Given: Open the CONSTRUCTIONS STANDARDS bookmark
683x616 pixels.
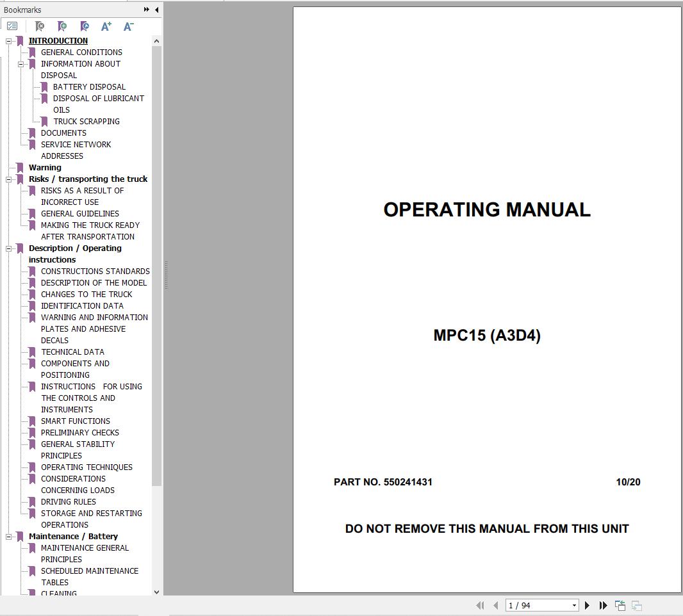Looking at the screenshot, I should click(95, 272).
